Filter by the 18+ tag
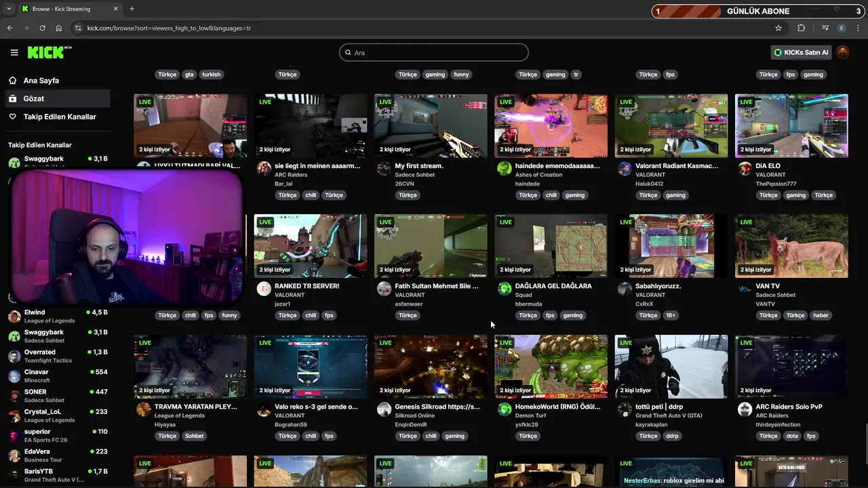The height and width of the screenshot is (488, 868). click(x=670, y=315)
